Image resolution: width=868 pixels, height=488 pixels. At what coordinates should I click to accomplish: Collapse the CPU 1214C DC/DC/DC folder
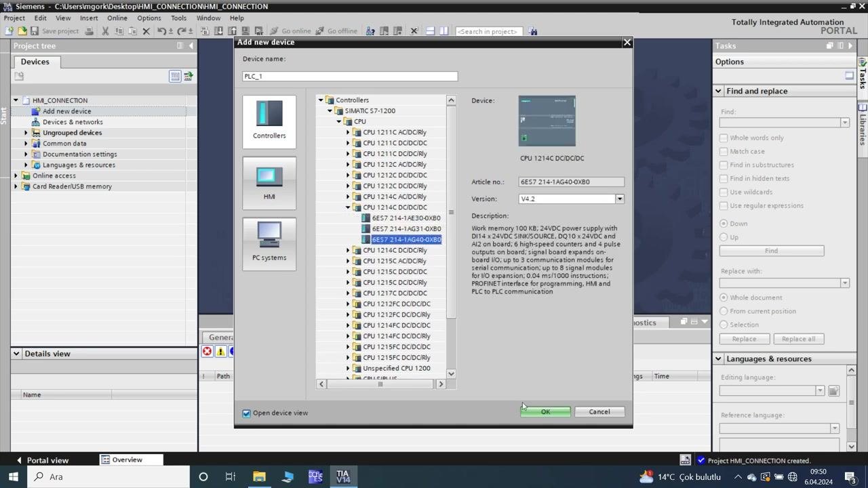(x=348, y=207)
